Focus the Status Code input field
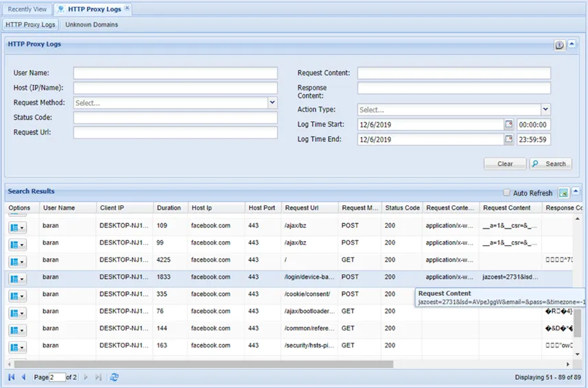This screenshot has width=588, height=388. click(176, 117)
